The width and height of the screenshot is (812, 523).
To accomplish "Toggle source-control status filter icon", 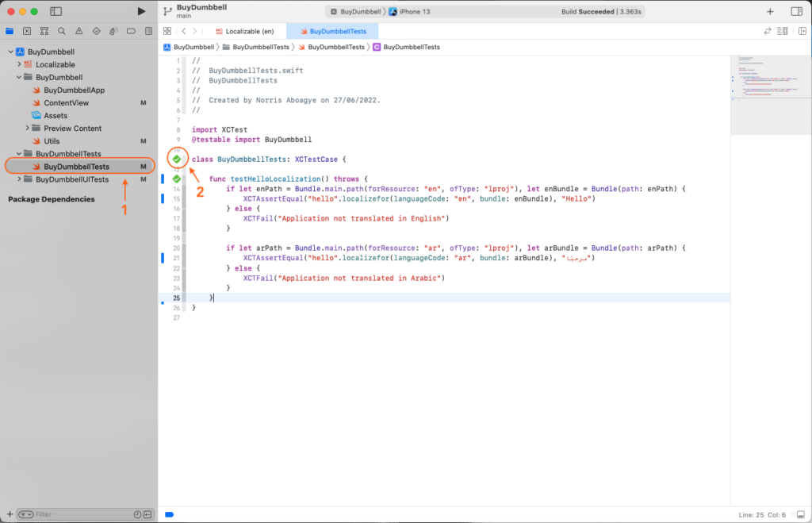I will click(148, 514).
